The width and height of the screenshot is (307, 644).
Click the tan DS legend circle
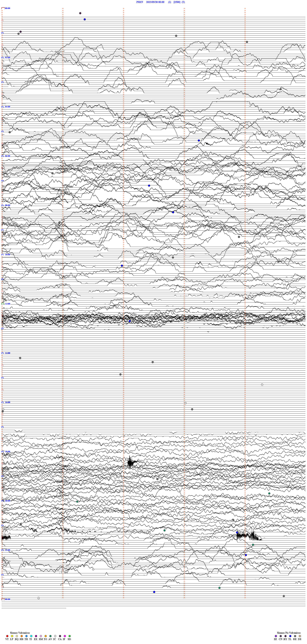[300, 636]
